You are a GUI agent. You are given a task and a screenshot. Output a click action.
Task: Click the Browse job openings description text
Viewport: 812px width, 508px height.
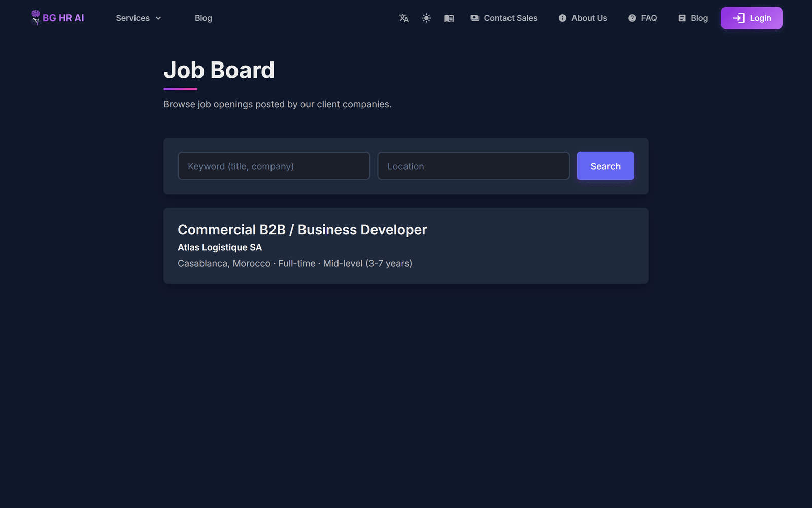278,104
